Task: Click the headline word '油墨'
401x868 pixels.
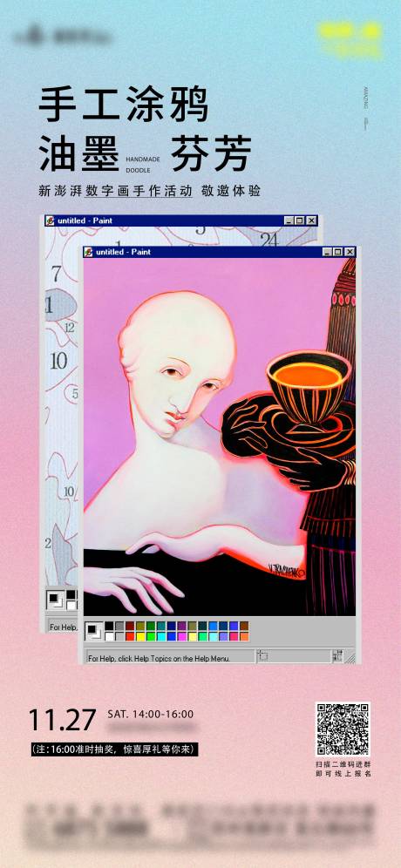Action: point(78,153)
